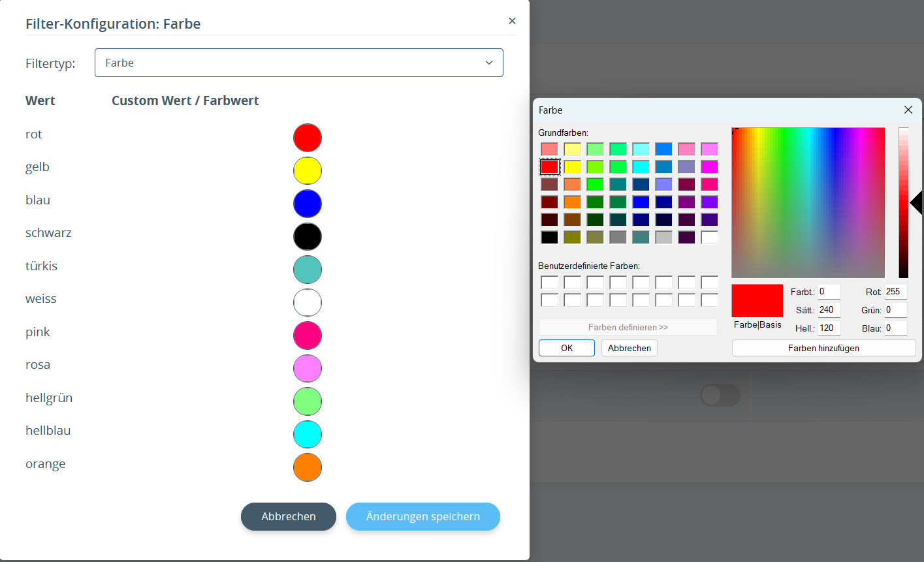Focus the Sätt. saturation input field
This screenshot has height=562, width=924.
coord(829,310)
